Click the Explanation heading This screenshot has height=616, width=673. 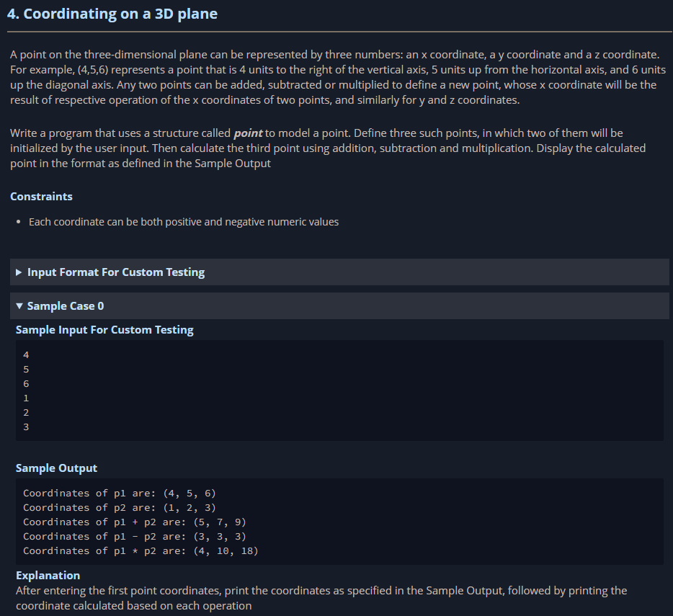pos(48,575)
